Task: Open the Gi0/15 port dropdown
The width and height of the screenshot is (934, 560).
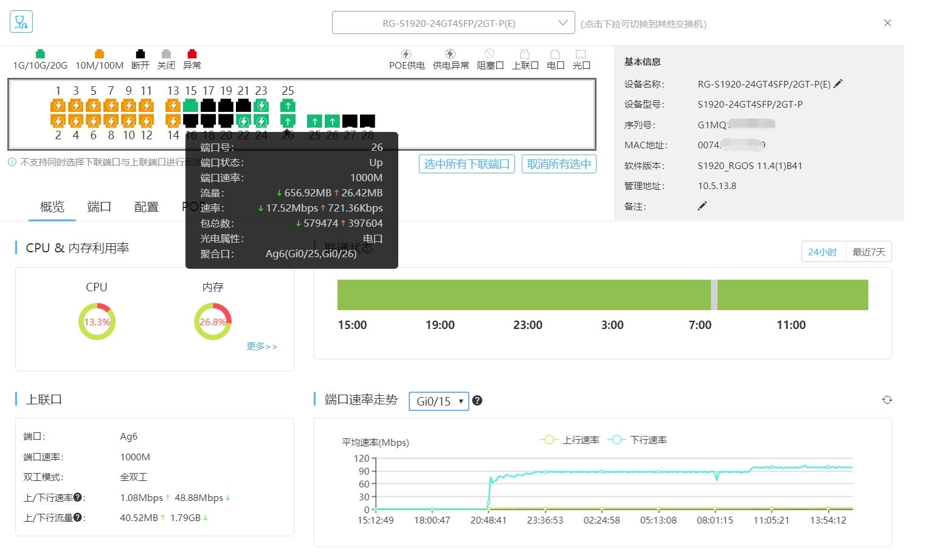Action: click(x=439, y=401)
